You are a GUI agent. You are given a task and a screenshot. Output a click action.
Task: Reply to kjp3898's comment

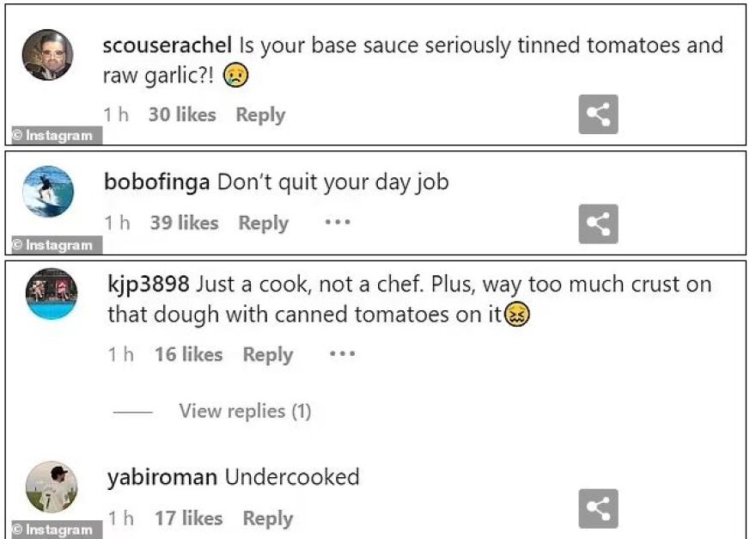(268, 354)
